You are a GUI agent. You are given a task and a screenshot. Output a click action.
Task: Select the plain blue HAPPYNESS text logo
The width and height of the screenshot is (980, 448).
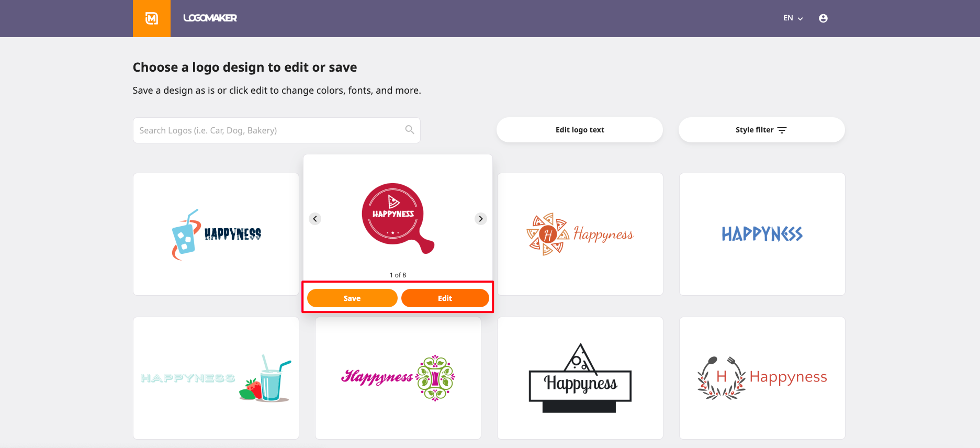[762, 234]
